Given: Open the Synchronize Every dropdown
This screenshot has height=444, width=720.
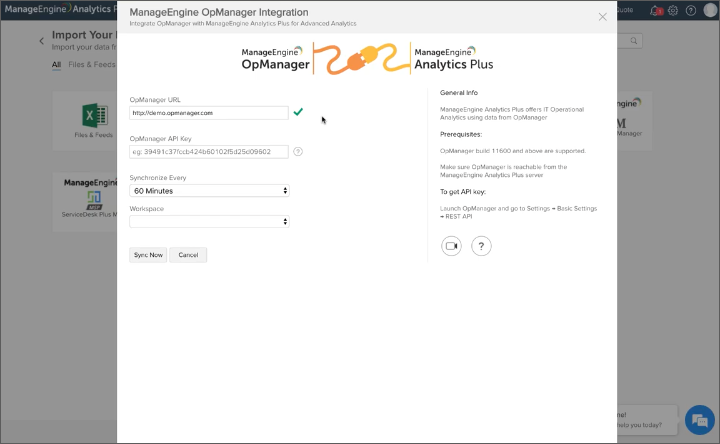Looking at the screenshot, I should coord(209,191).
